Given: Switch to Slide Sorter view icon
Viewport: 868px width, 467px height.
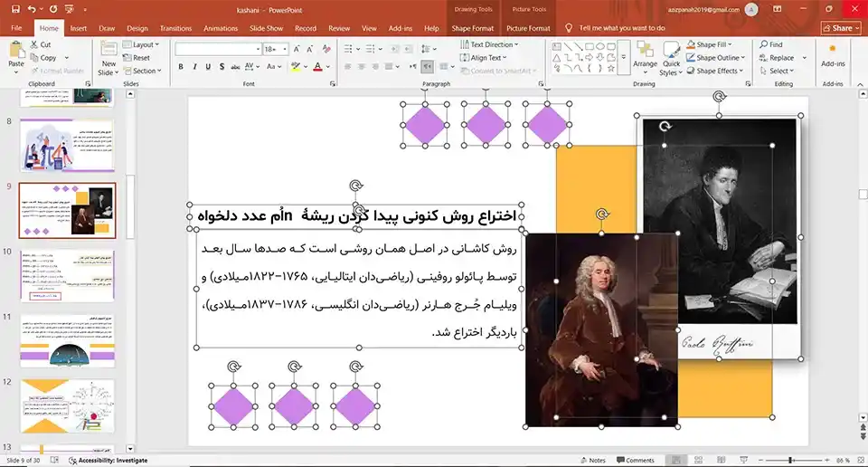Looking at the screenshot, I should [699, 460].
